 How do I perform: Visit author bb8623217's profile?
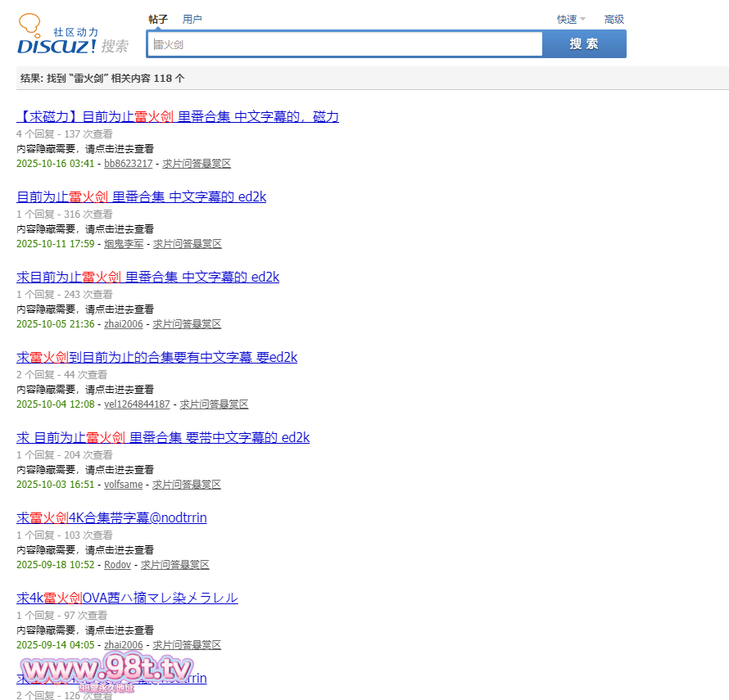tap(128, 164)
